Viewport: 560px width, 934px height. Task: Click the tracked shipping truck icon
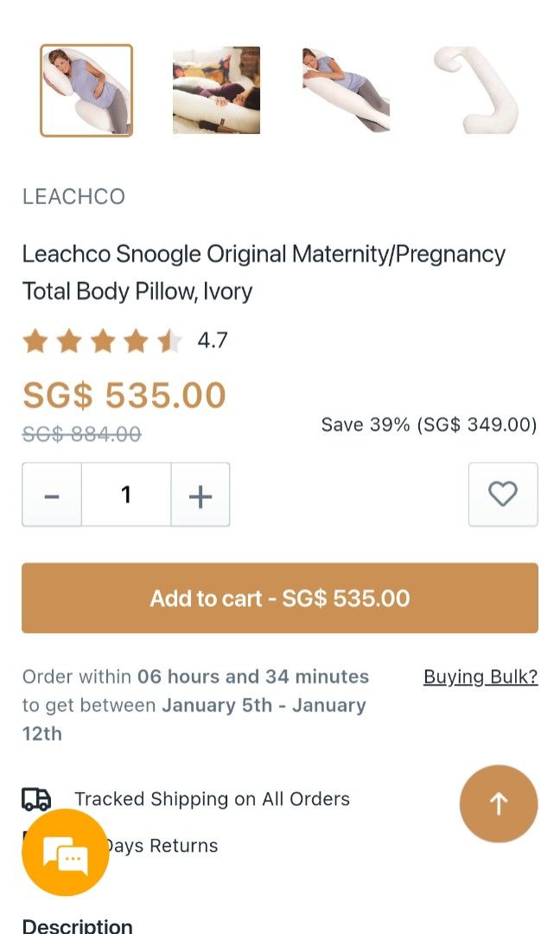point(36,799)
